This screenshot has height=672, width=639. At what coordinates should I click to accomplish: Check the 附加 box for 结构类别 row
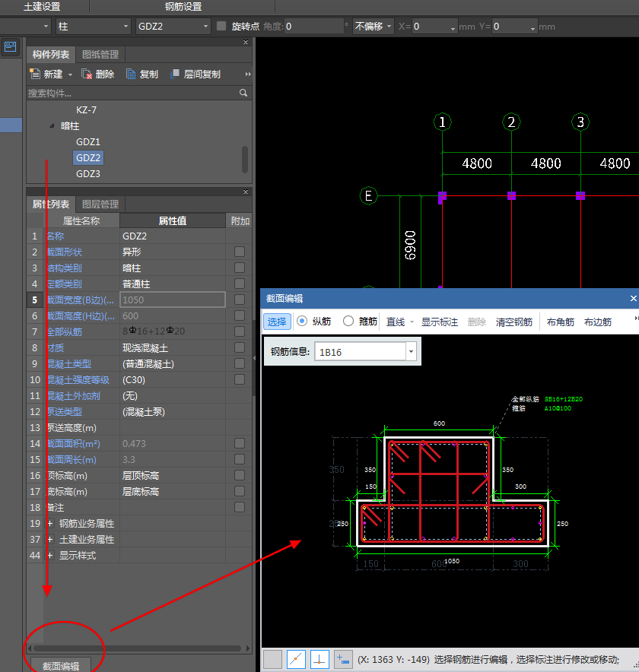[240, 268]
